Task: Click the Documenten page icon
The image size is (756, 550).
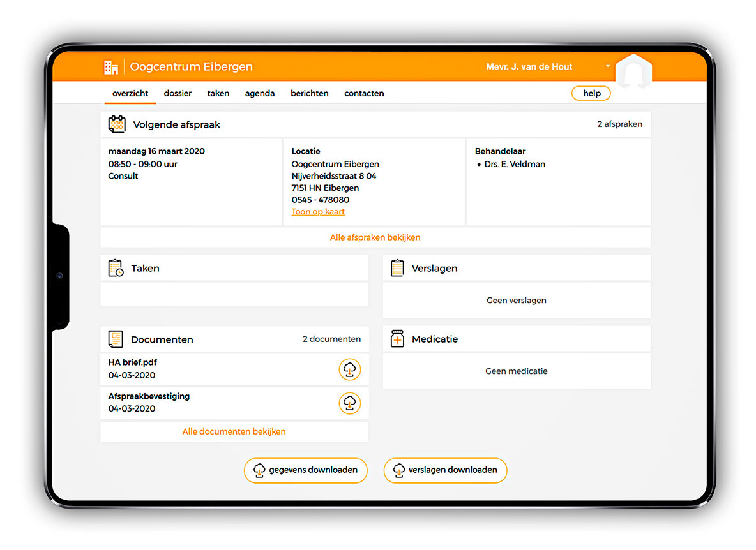Action: tap(116, 339)
